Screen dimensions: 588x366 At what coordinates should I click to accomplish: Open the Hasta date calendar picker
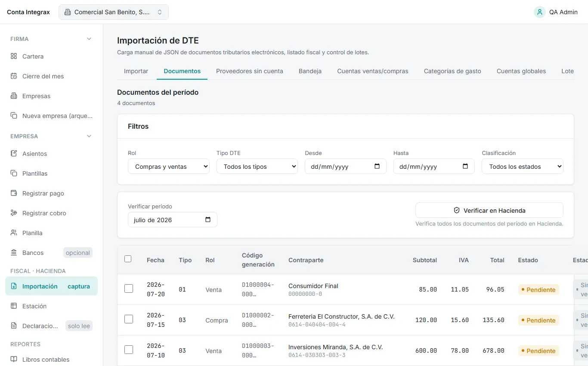pyautogui.click(x=465, y=166)
